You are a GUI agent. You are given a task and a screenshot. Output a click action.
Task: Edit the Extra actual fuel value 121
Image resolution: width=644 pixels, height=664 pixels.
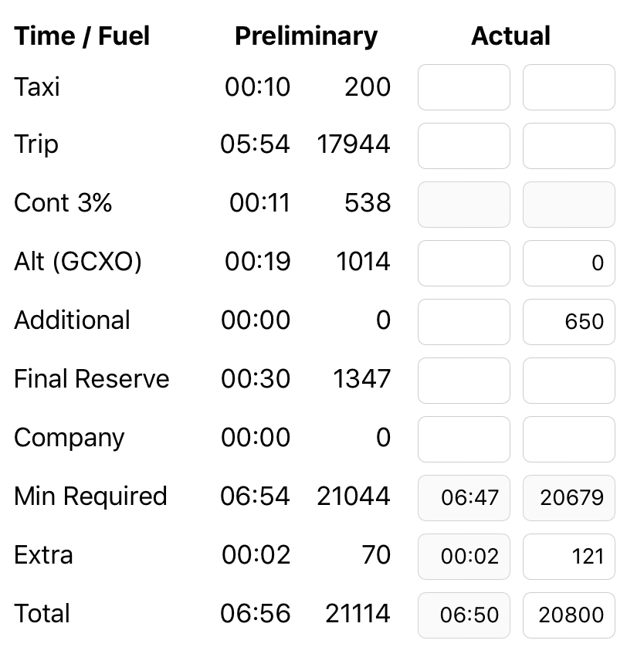568,557
